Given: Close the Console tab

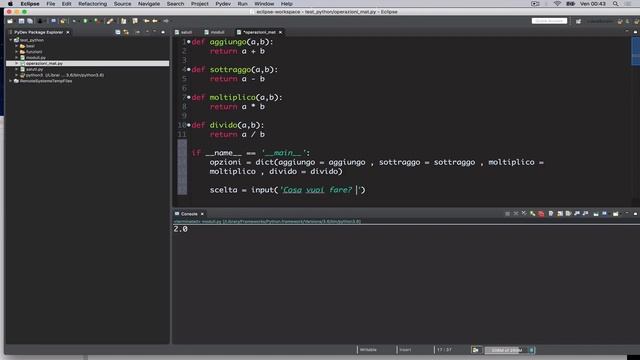Looking at the screenshot, I should pyautogui.click(x=202, y=214).
